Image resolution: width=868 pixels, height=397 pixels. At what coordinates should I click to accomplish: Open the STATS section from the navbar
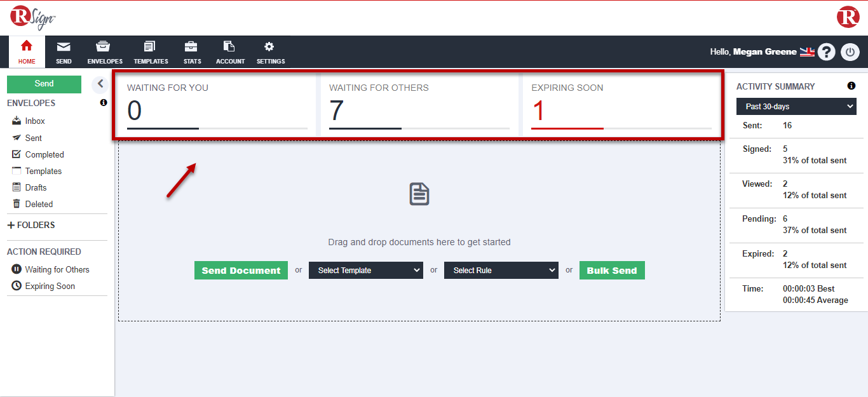pyautogui.click(x=192, y=51)
